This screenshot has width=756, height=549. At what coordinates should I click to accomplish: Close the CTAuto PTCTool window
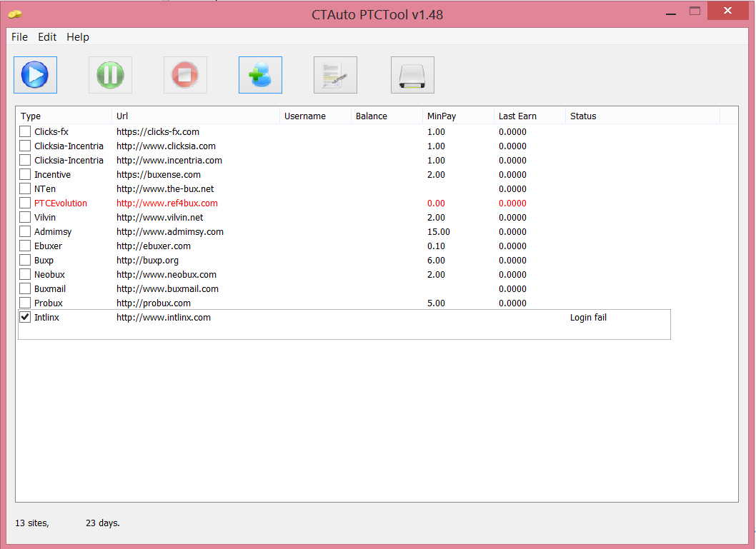pyautogui.click(x=727, y=11)
